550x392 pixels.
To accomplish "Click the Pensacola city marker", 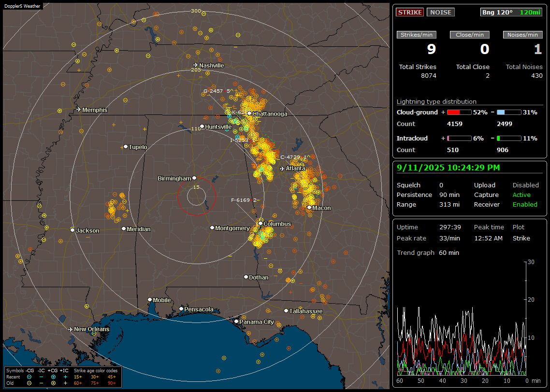I will click(181, 308).
